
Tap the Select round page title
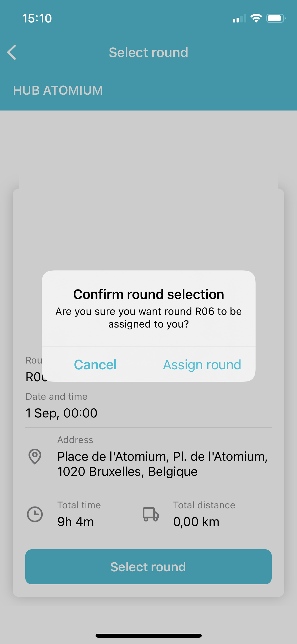coord(148,52)
